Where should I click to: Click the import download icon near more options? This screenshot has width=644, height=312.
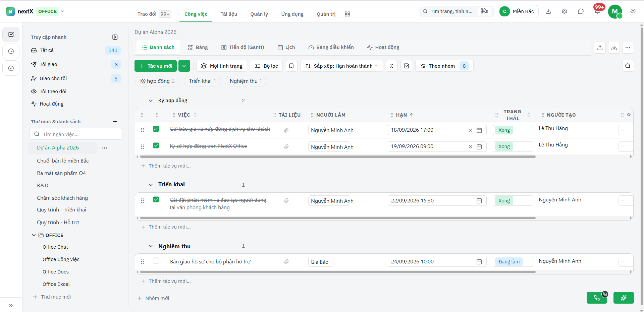pos(614,48)
